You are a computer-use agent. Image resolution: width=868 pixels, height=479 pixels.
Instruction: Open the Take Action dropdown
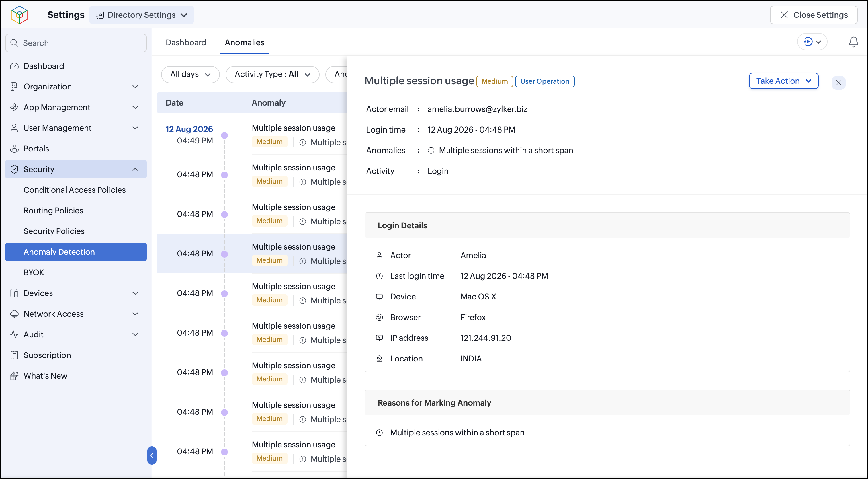(783, 81)
